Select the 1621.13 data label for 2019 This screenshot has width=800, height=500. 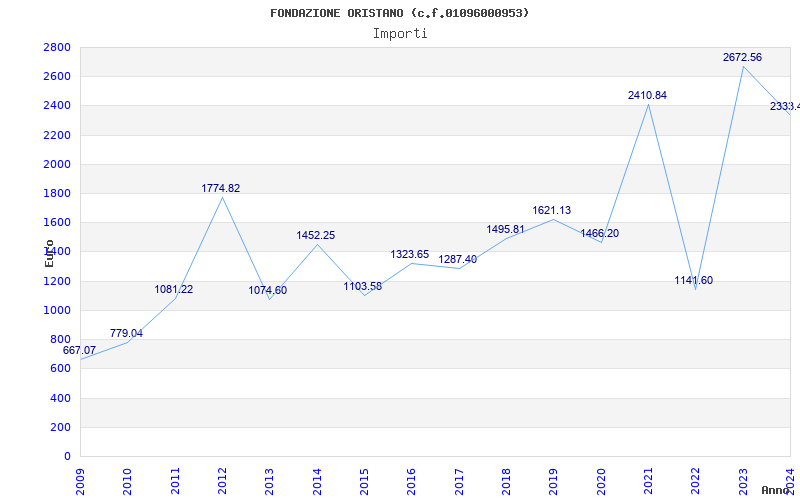(552, 211)
